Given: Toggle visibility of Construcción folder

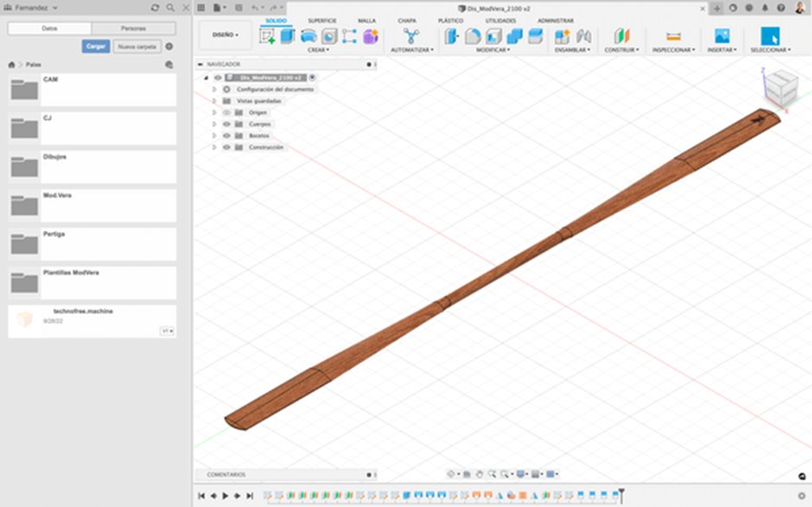Looking at the screenshot, I should [227, 147].
